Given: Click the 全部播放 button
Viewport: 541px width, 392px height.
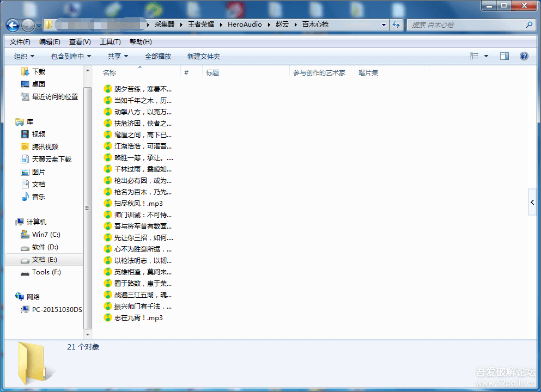Looking at the screenshot, I should coord(157,56).
